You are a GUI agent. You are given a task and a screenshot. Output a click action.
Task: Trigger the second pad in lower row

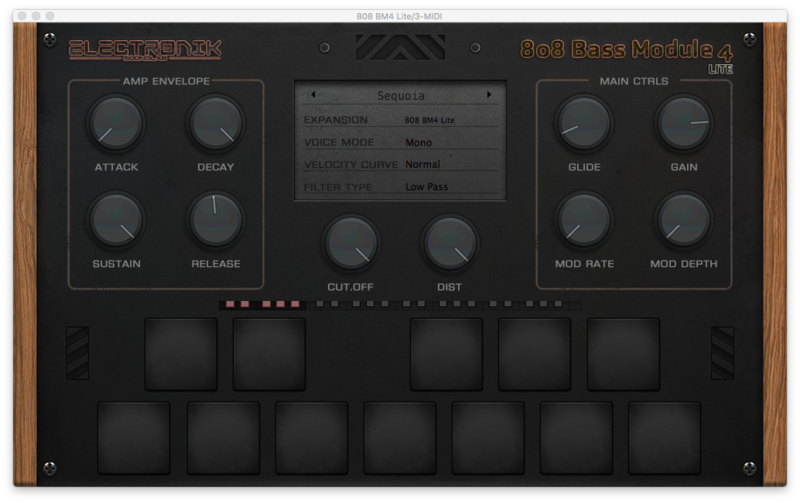click(x=223, y=438)
